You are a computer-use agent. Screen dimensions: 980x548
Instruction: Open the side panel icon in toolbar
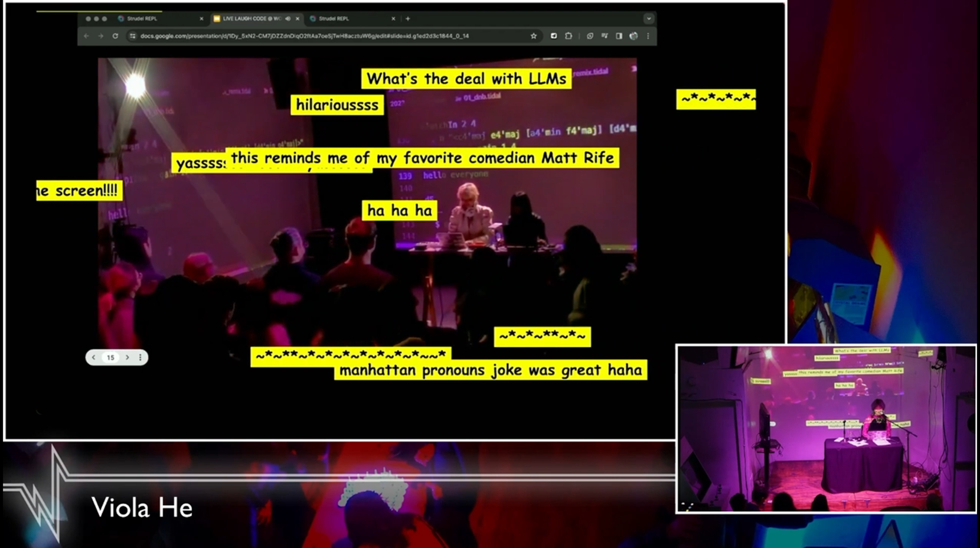click(619, 36)
